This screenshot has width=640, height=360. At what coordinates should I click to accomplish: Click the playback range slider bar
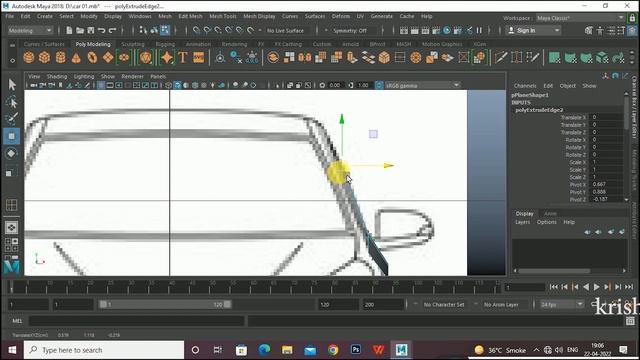(165, 304)
